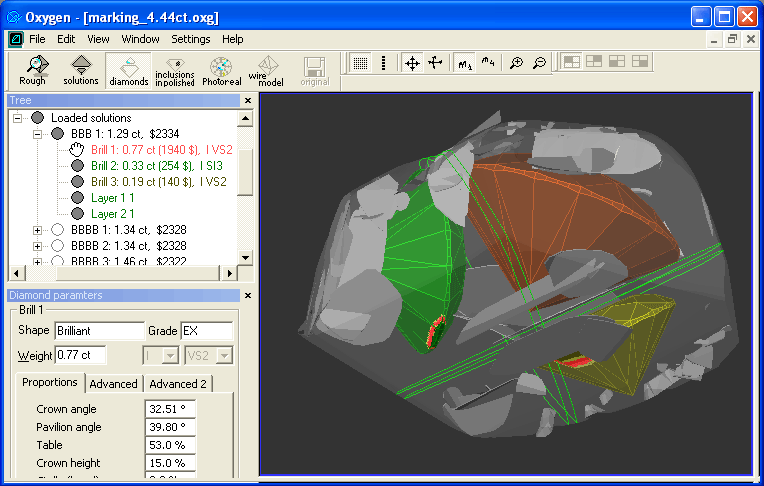Toggle the BBBB 1 solution radio circle
This screenshot has width=764, height=486.
point(58,230)
